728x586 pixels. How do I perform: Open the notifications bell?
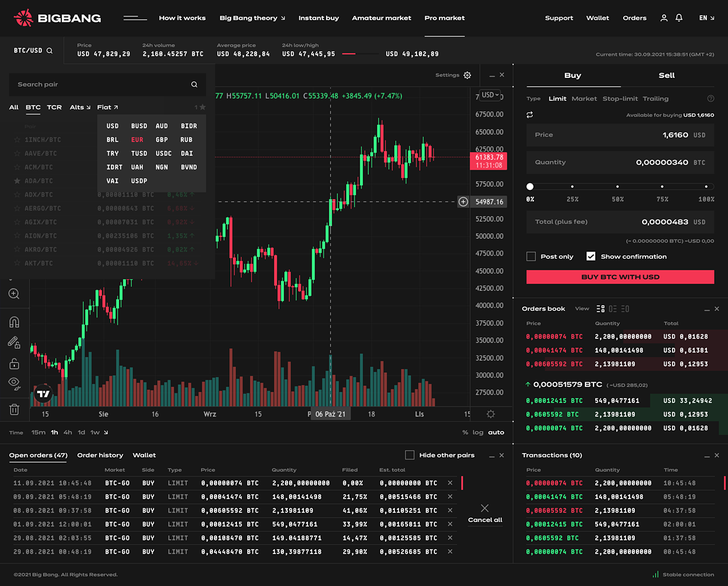679,18
